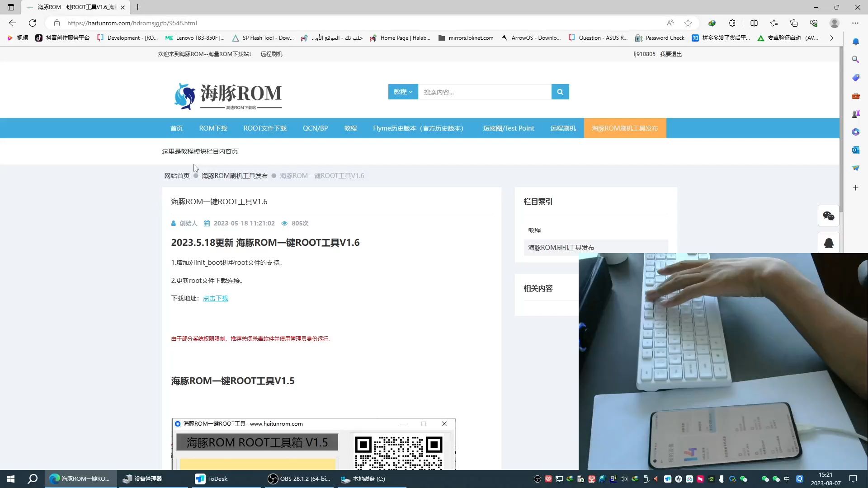The width and height of the screenshot is (868, 488).
Task: Open Edge sidebar tools briefcase icon
Action: pos(856,96)
